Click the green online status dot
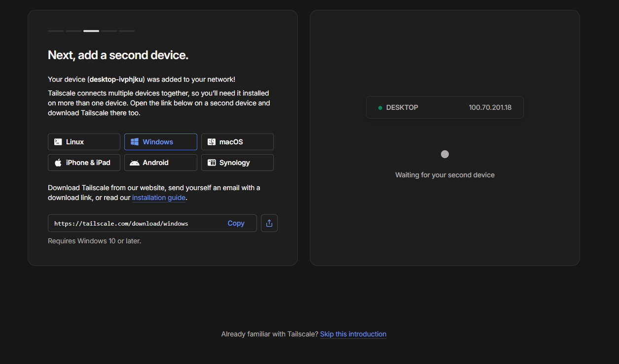The height and width of the screenshot is (364, 619). [380, 108]
